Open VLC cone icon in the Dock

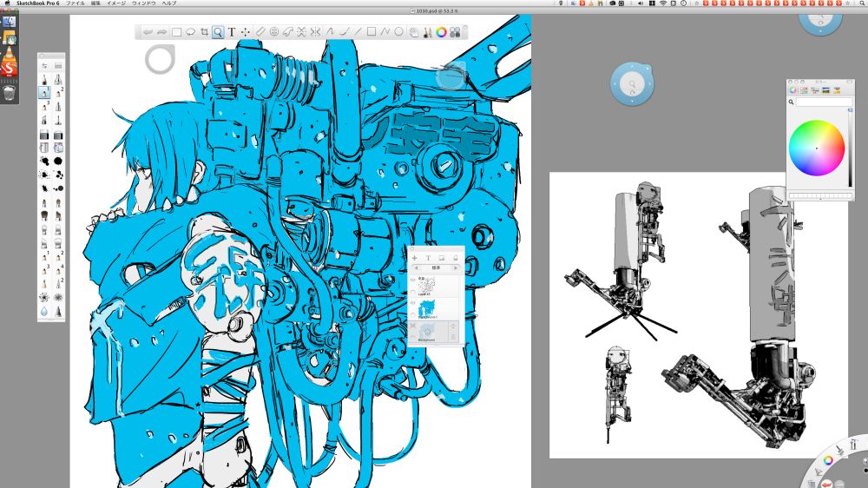click(10, 53)
